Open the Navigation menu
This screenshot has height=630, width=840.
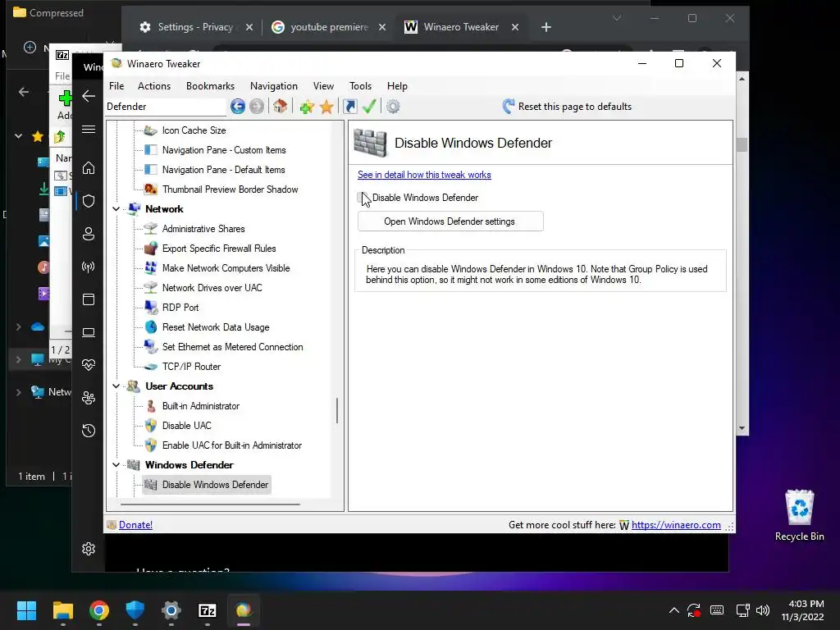274,85
